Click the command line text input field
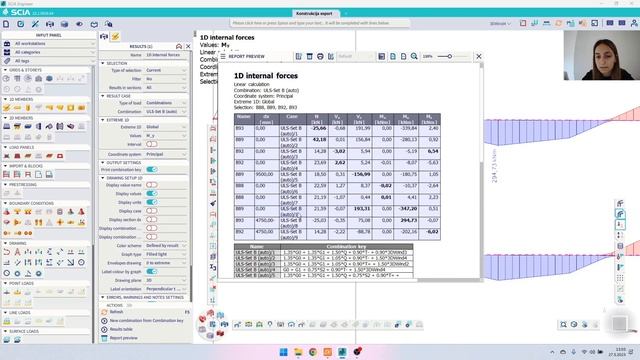The height and width of the screenshot is (360, 640). [320, 23]
